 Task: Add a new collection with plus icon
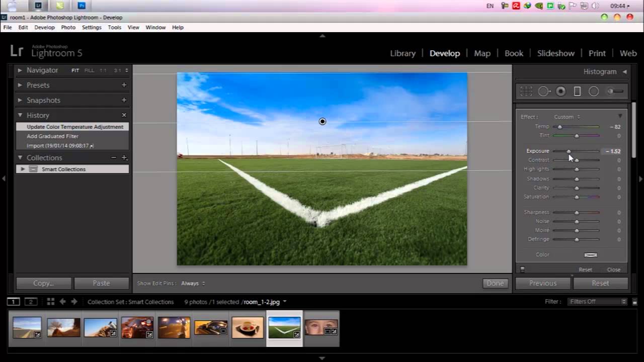(x=124, y=157)
